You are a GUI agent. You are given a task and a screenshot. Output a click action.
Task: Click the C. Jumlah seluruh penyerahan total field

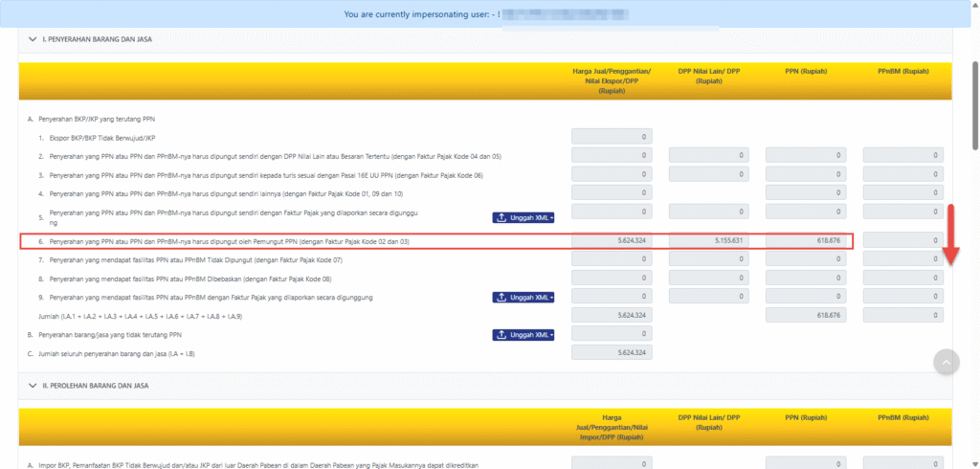tap(612, 352)
